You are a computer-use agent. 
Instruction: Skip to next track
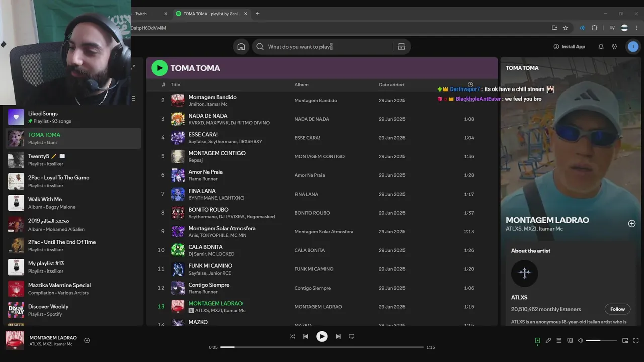coord(338,336)
